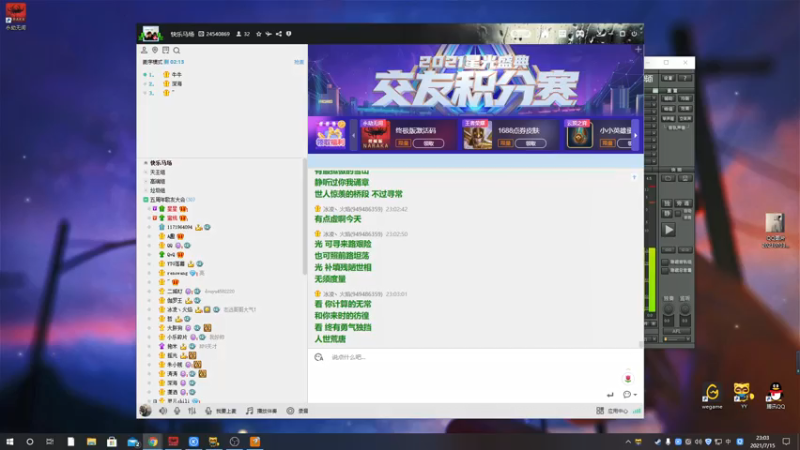
Task: Expand the 垃圾组 sub-channel
Action: coord(146,190)
